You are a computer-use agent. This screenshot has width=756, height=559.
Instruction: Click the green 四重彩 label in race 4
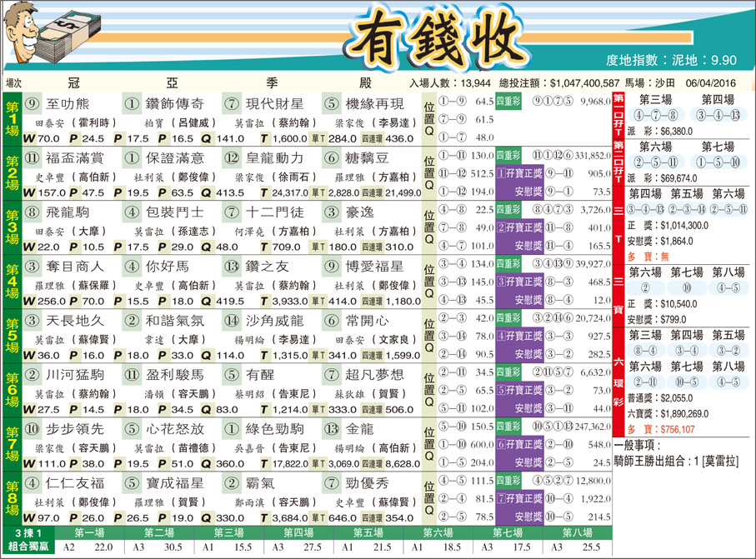[508, 264]
